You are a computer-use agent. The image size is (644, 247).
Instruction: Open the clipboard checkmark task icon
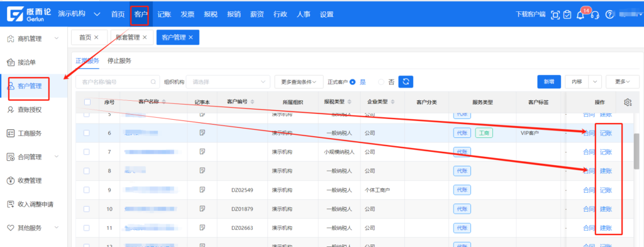click(567, 14)
